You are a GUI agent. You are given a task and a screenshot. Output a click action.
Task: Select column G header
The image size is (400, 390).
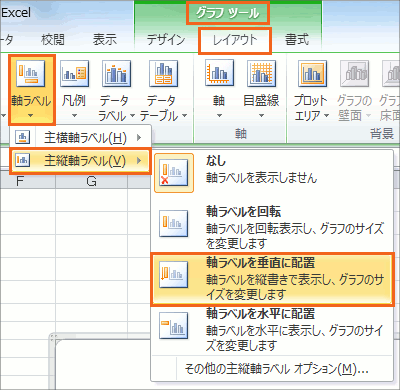tap(91, 181)
